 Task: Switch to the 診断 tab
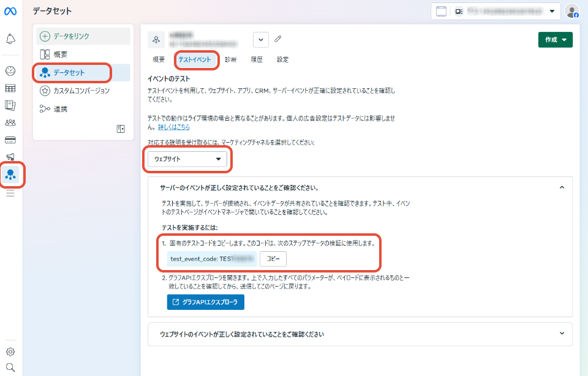pyautogui.click(x=231, y=59)
